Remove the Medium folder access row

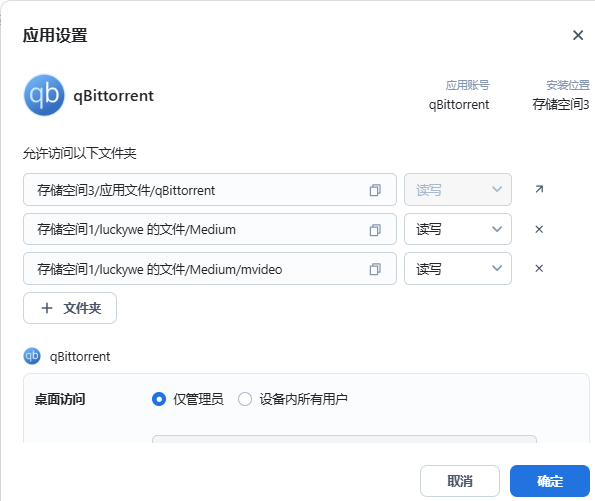coord(539,229)
